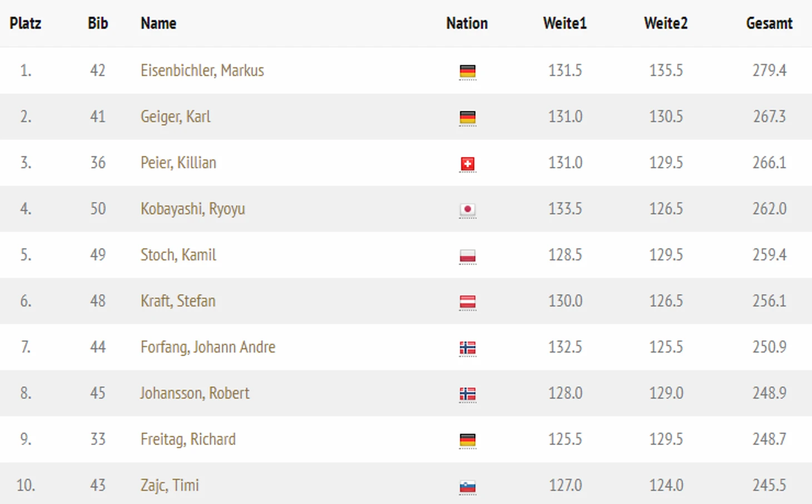Click the Weite1 column header
The height and width of the screenshot is (504, 812).
(x=565, y=23)
